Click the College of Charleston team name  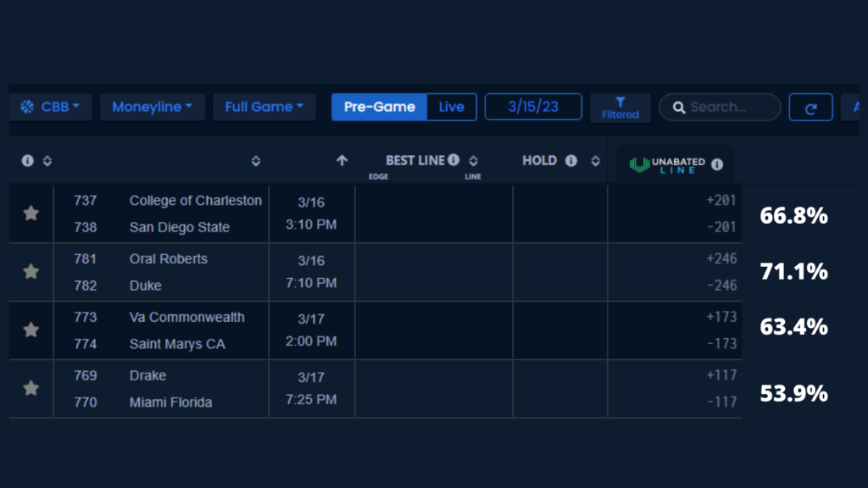pyautogui.click(x=196, y=200)
